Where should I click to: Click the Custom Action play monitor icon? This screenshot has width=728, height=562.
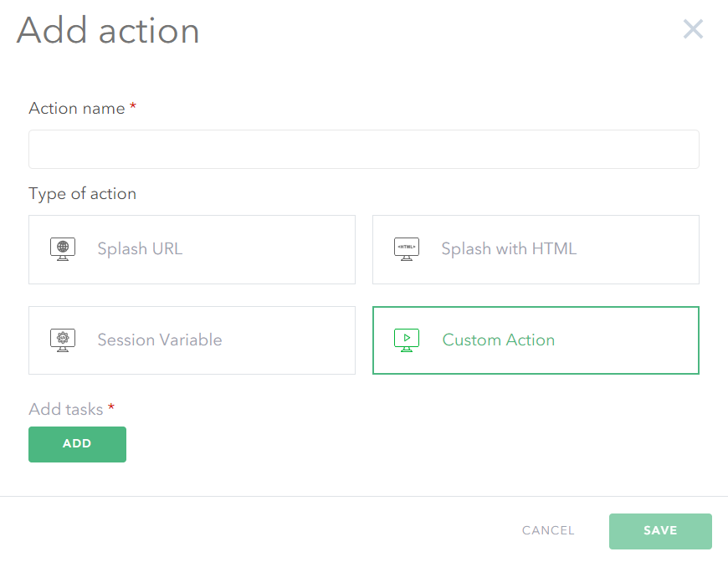[x=407, y=340]
